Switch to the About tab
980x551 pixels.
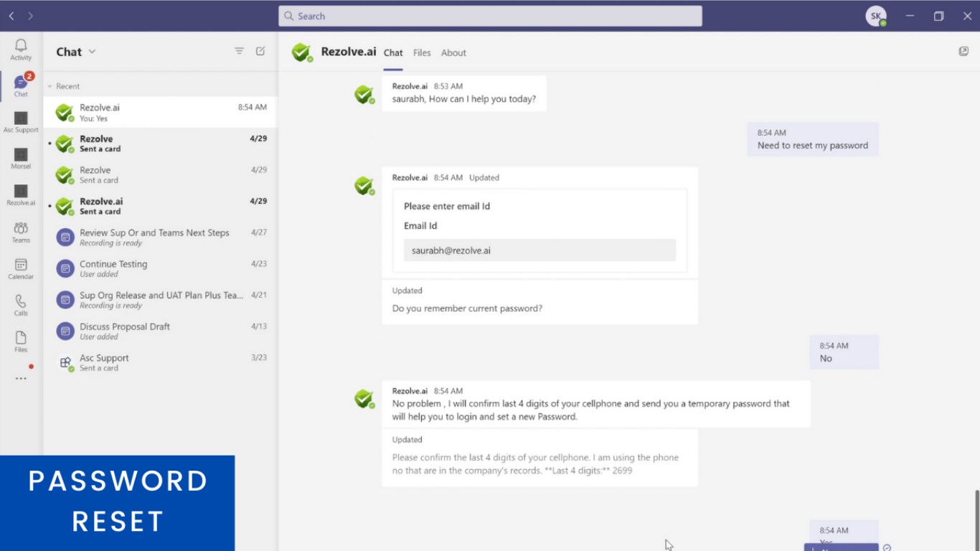(453, 52)
